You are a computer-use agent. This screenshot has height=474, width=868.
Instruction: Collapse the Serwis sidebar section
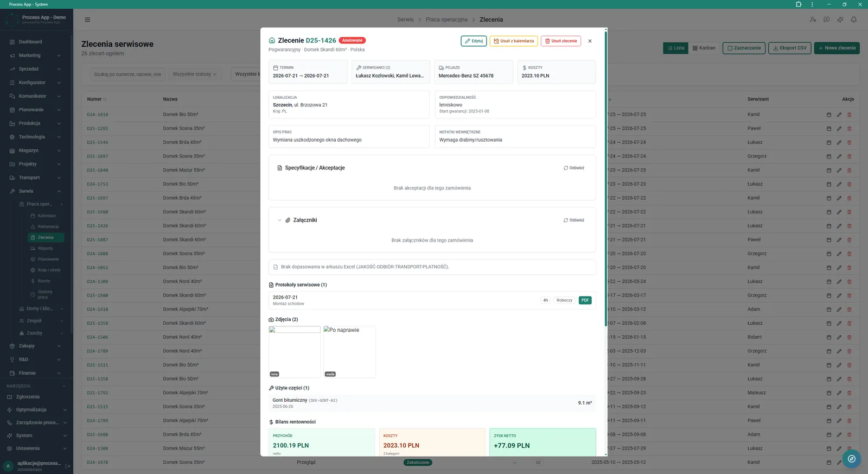click(x=36, y=191)
